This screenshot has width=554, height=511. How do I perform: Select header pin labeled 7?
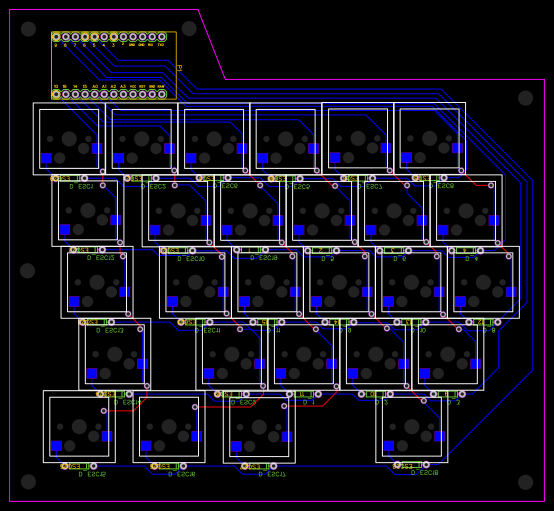[75, 37]
